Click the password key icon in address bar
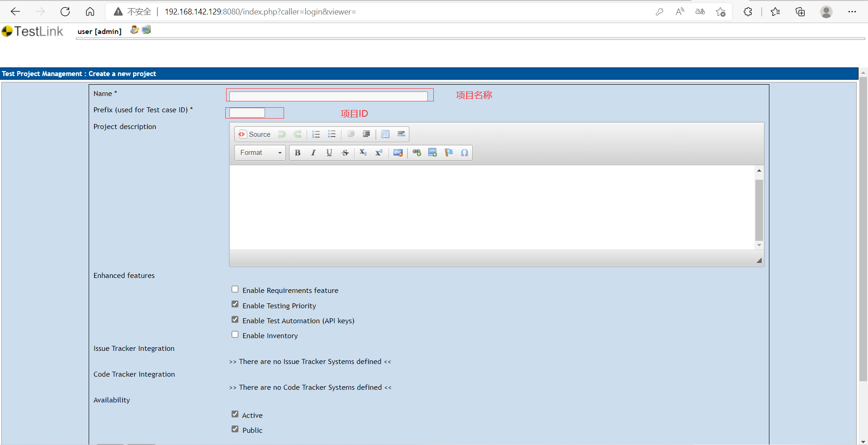This screenshot has height=445, width=868. [x=659, y=12]
